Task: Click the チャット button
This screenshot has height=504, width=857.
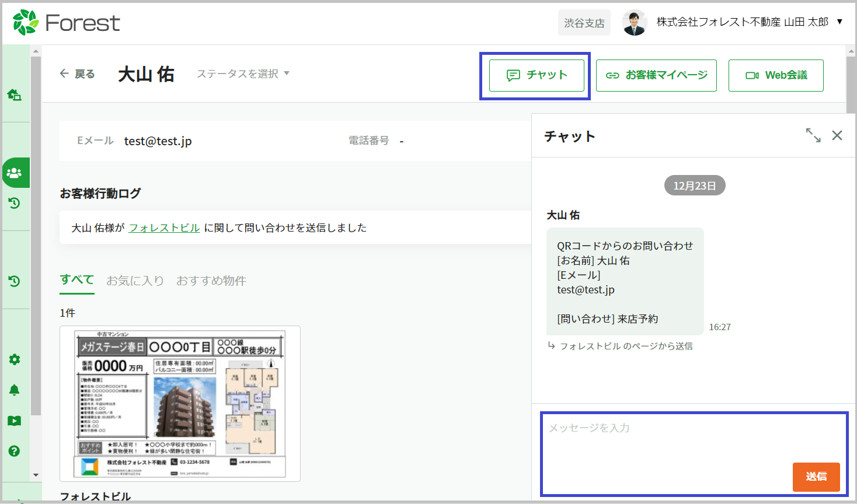Action: [x=537, y=75]
